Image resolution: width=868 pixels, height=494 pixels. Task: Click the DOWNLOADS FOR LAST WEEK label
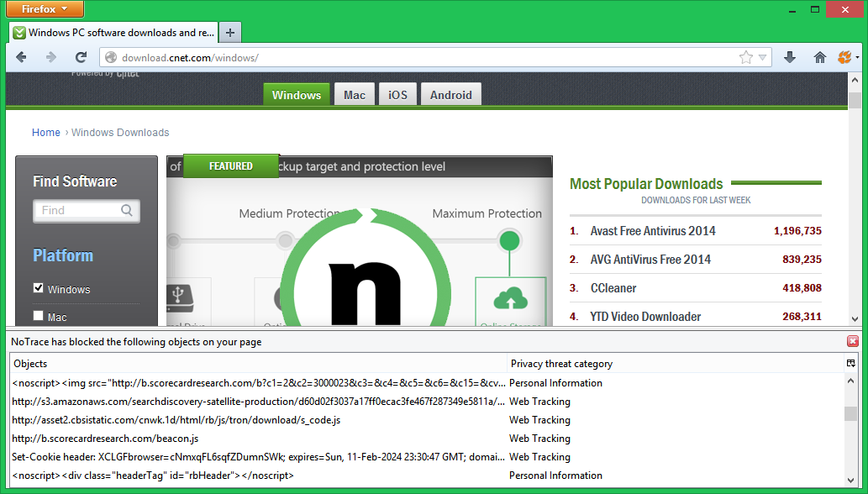[x=696, y=200]
